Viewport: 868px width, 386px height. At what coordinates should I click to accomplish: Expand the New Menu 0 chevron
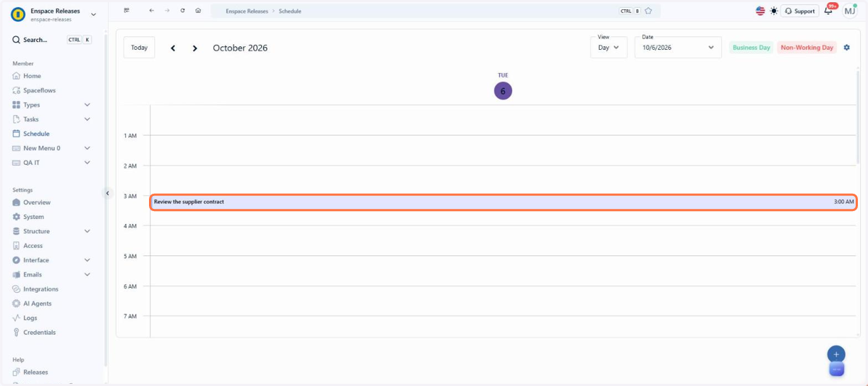click(88, 148)
